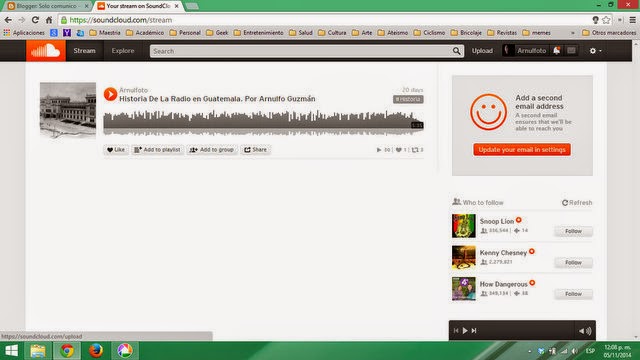This screenshot has height=360, width=640.
Task: Open the Entretenimiento bookmarks folder
Action: (258, 33)
